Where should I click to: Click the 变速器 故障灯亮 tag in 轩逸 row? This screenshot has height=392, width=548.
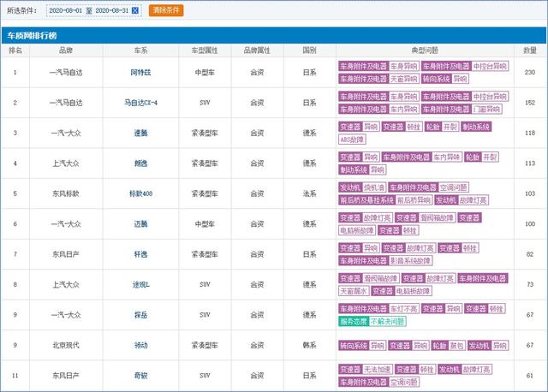[408, 248]
